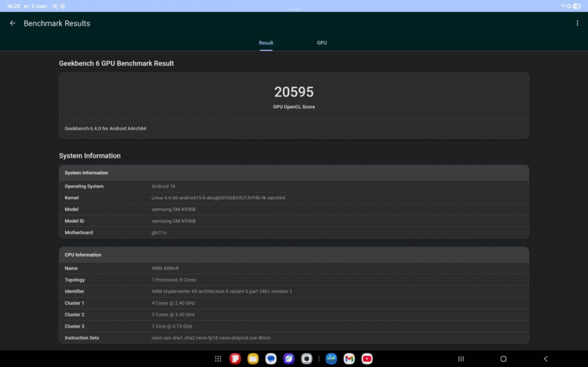Tap the 20595 GPU OpenCL score

(x=294, y=92)
